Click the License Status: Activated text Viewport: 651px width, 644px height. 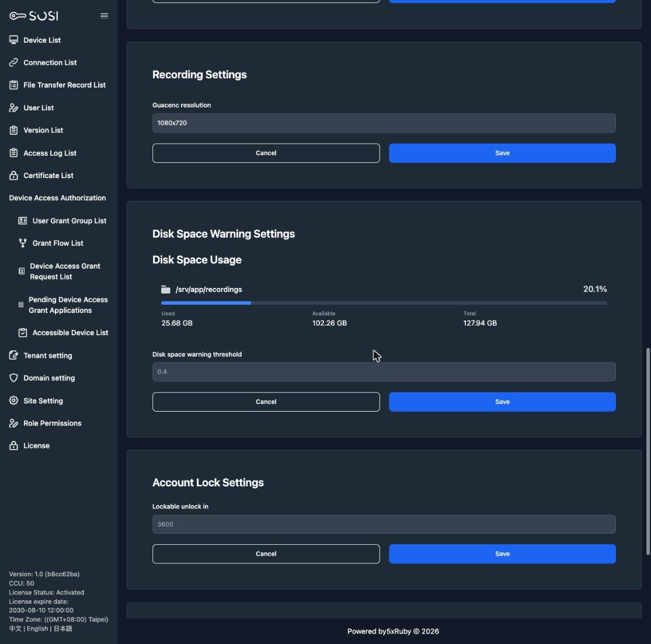point(47,593)
